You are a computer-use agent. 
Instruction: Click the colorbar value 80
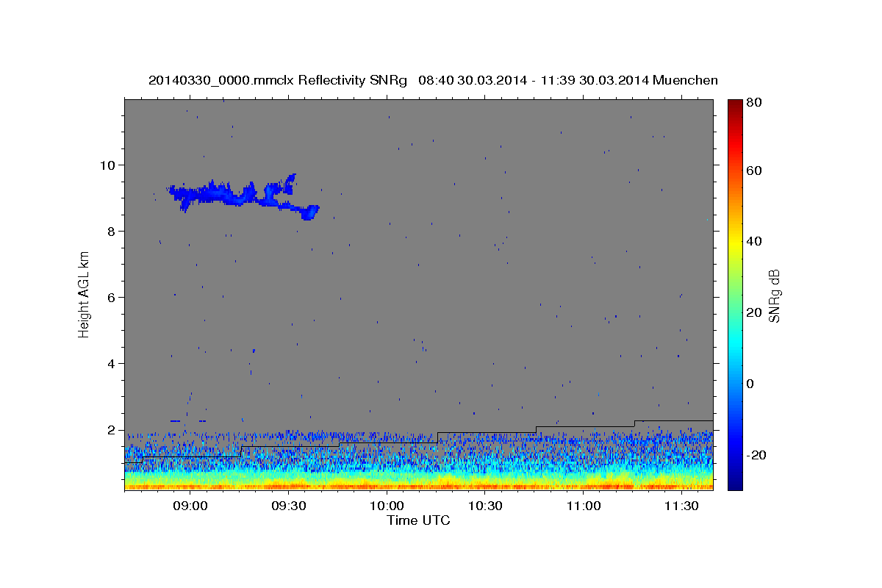(x=755, y=102)
